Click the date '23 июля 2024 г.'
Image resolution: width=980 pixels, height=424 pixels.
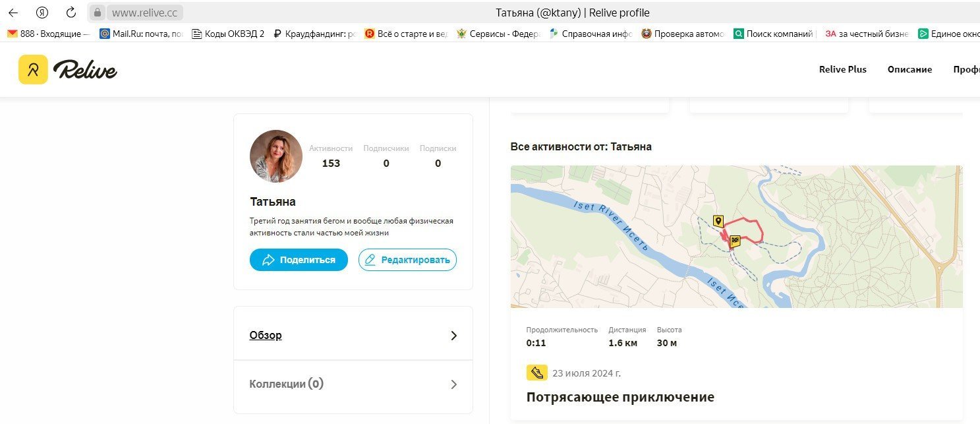tap(587, 373)
